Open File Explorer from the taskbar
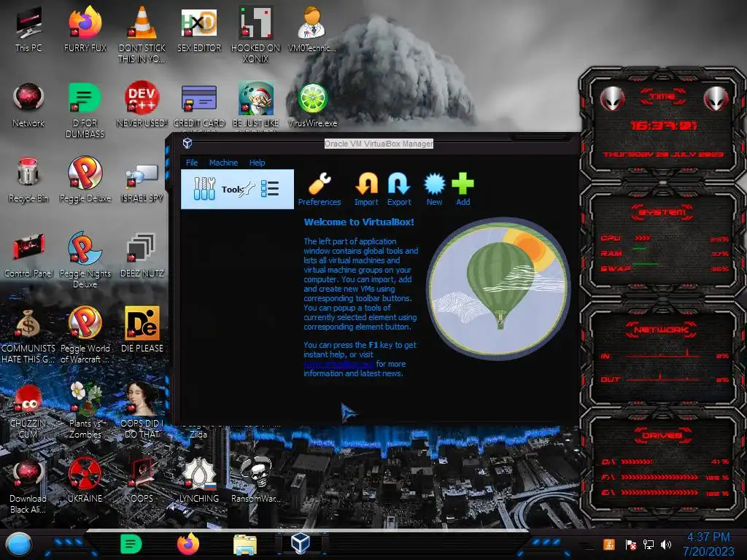 coord(245,544)
